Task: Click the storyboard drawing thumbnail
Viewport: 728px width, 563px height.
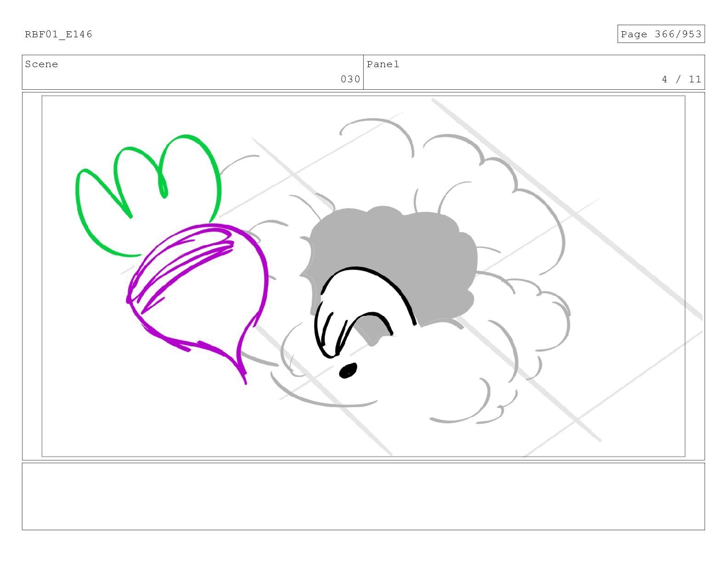Action: (x=363, y=276)
